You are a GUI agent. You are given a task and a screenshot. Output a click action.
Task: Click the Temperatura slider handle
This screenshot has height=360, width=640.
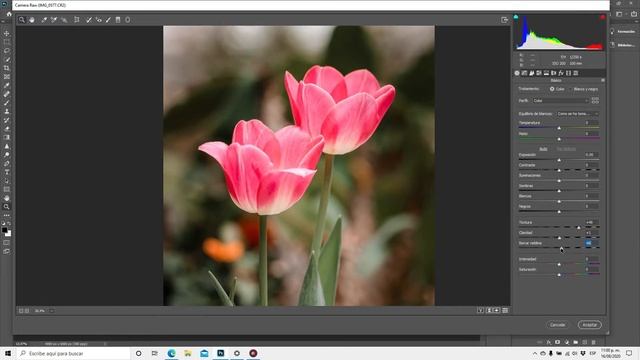point(559,129)
